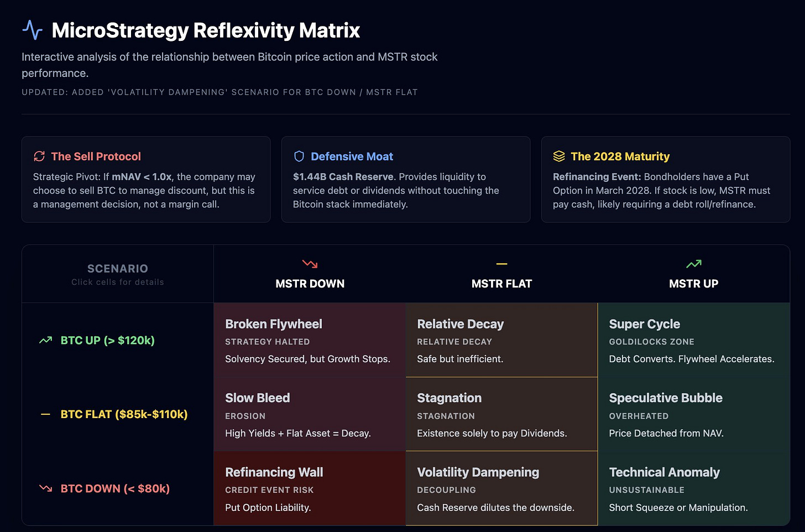Click the UNSUSTAINABLE subtitle
The height and width of the screenshot is (532, 805).
[646, 490]
